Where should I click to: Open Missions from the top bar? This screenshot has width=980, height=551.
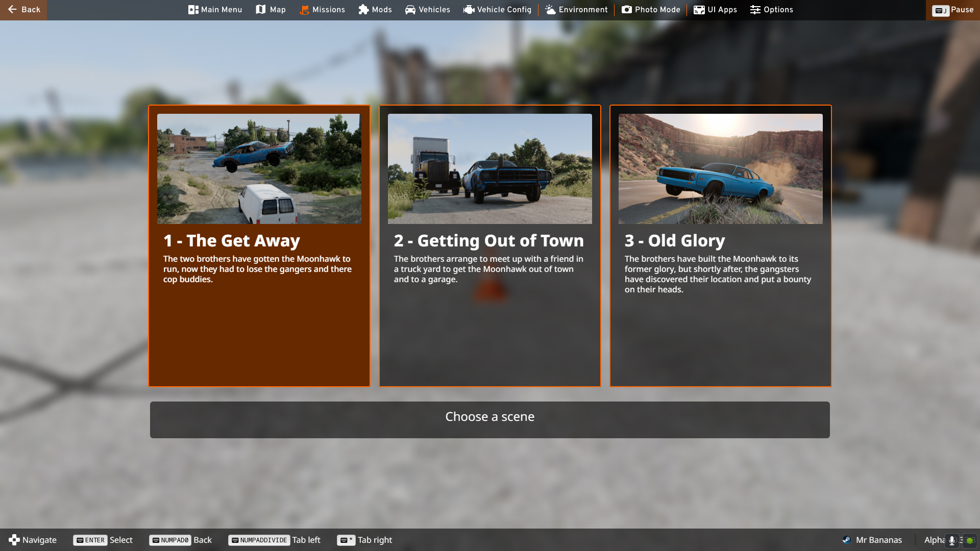click(x=322, y=10)
